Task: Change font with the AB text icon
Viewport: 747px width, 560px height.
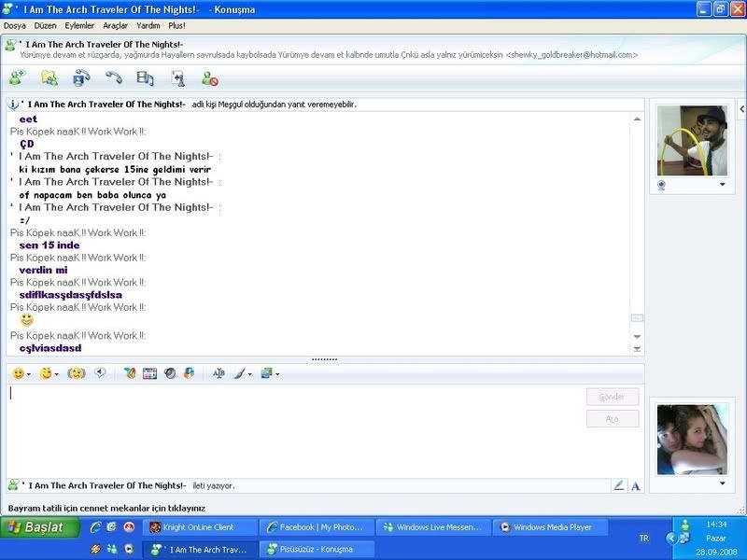Action: [218, 374]
